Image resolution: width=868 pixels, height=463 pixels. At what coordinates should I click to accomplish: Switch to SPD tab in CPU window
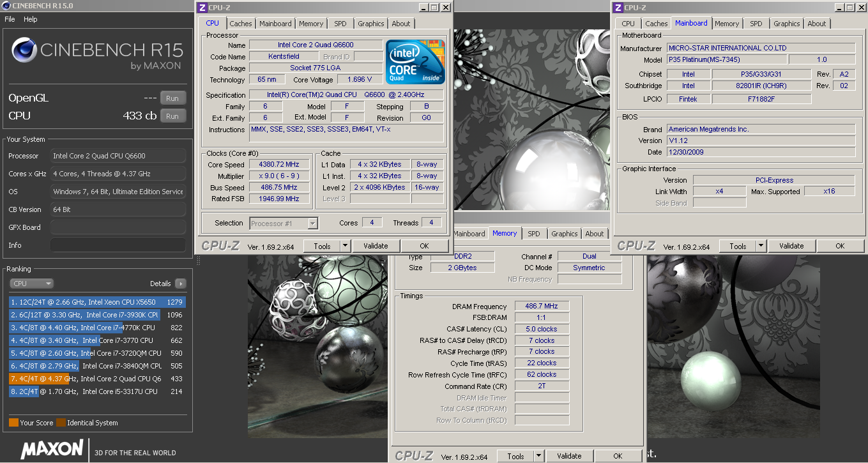(x=340, y=24)
